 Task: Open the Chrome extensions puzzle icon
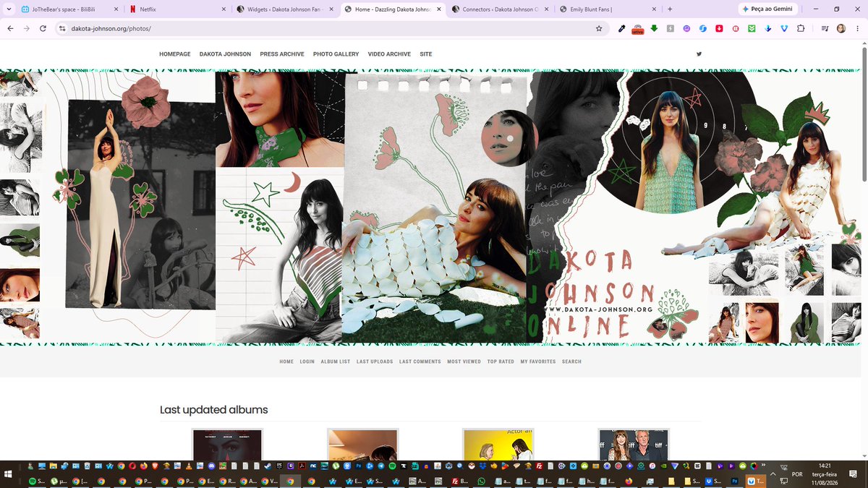(x=801, y=28)
